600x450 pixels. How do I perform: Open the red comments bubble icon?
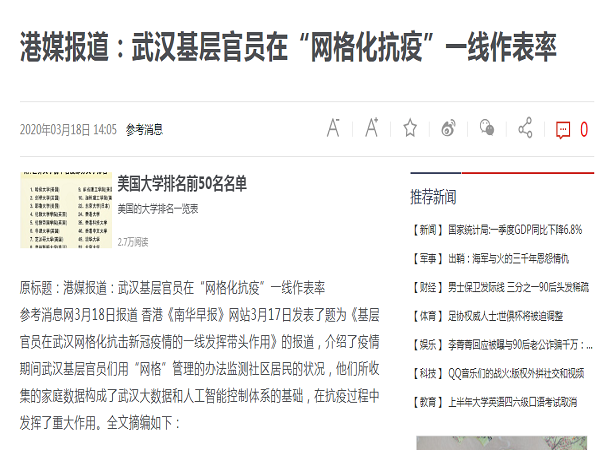[563, 130]
